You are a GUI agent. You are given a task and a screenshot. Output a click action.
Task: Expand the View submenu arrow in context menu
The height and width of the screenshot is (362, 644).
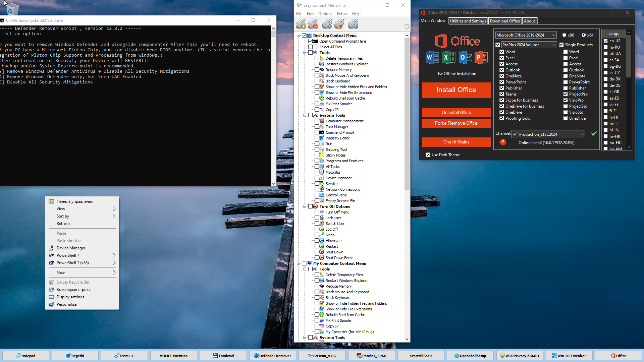click(x=114, y=209)
